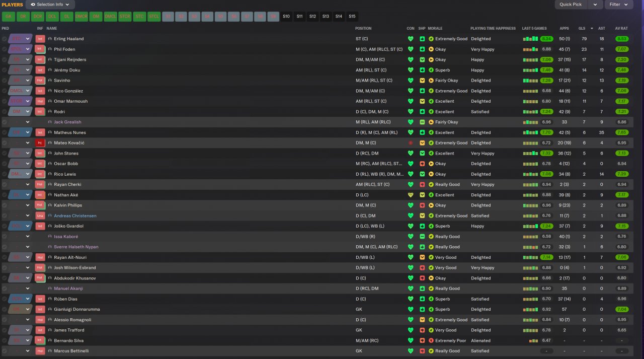Toggle the selection tick for Rodri

coord(5,112)
